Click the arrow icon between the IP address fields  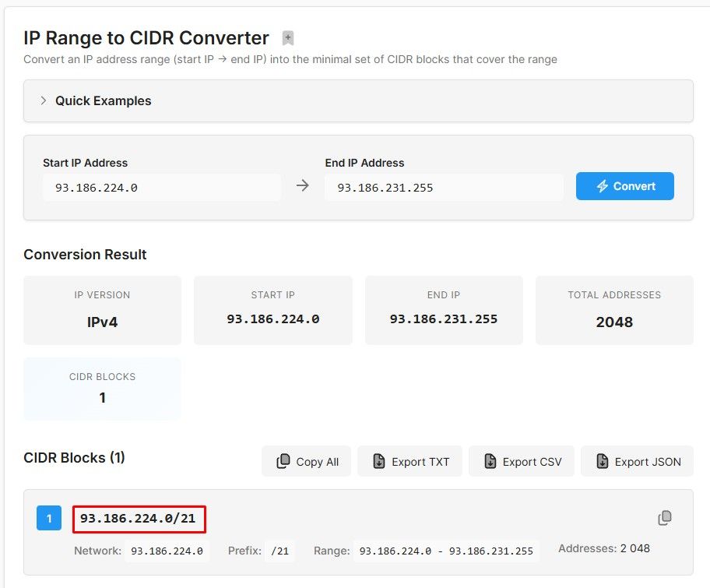click(x=303, y=185)
